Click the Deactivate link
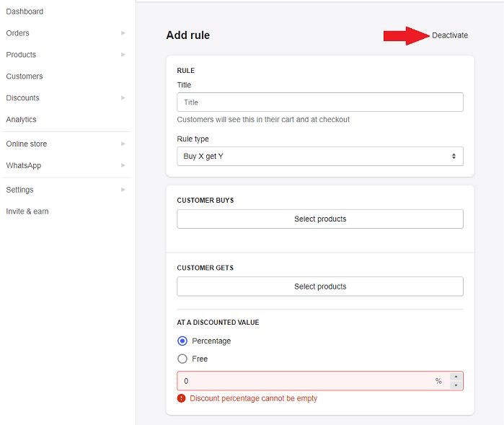The width and height of the screenshot is (504, 425). pyautogui.click(x=450, y=35)
